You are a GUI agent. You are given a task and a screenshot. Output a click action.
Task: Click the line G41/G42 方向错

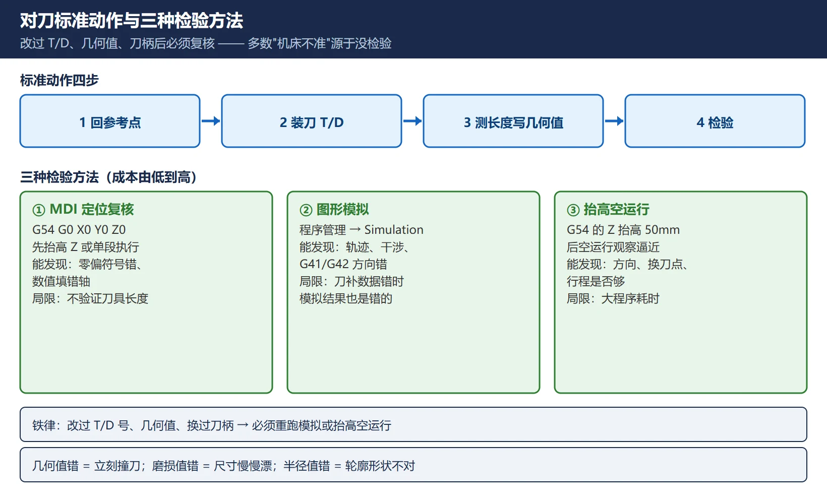click(343, 264)
